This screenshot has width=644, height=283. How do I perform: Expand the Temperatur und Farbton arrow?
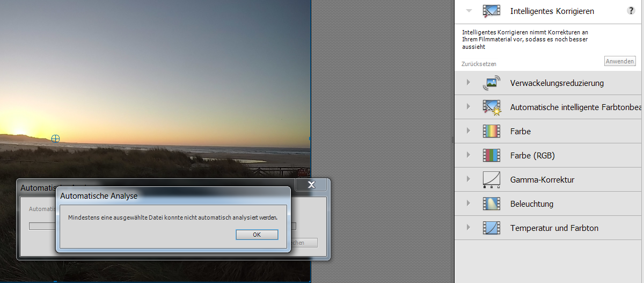469,228
